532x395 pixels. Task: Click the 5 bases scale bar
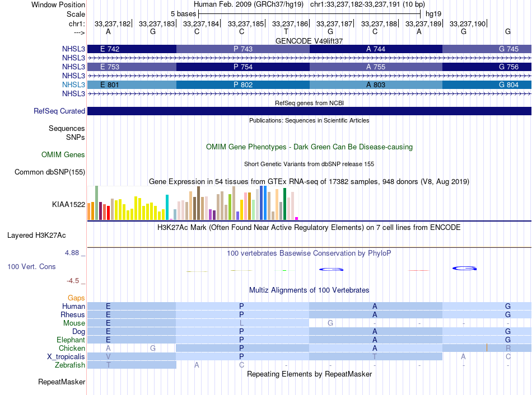pos(310,14)
